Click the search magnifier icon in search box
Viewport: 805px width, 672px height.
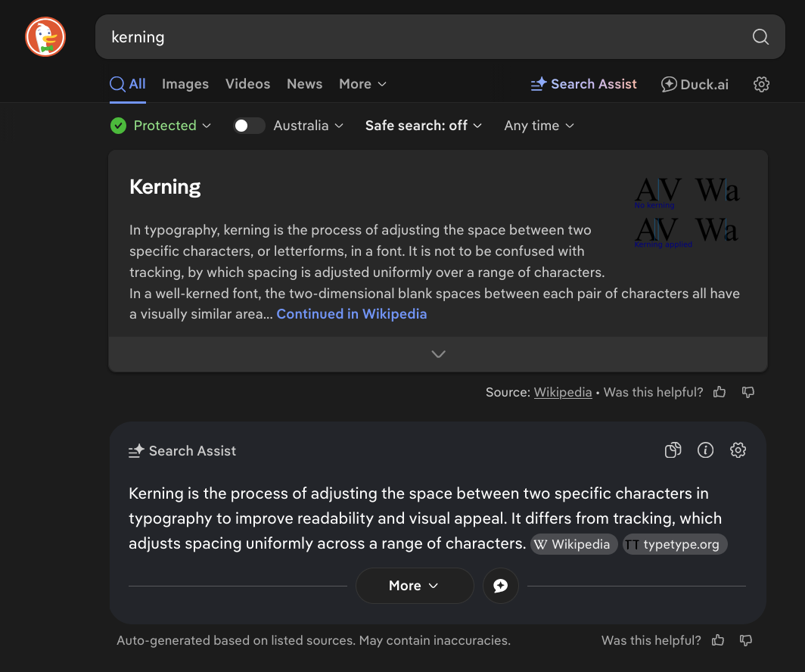pos(760,37)
